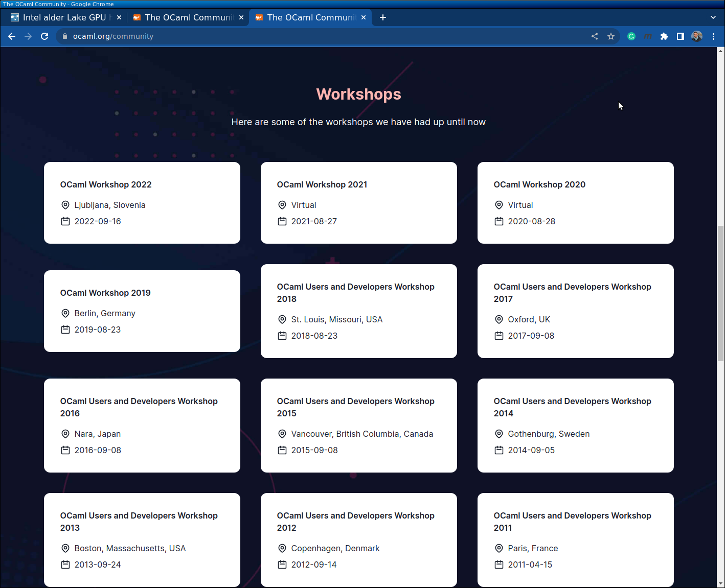The image size is (725, 588).
Task: Open the Extensions puzzle icon
Action: point(664,36)
